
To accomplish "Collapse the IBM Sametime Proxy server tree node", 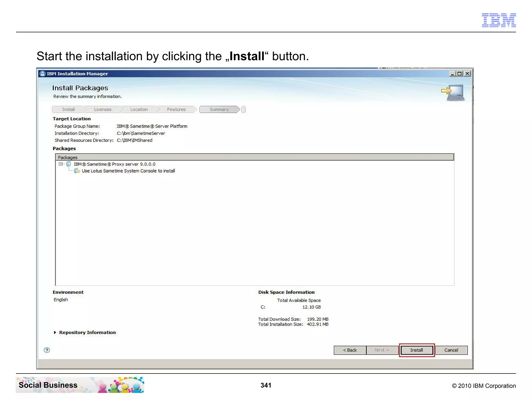I will [61, 164].
